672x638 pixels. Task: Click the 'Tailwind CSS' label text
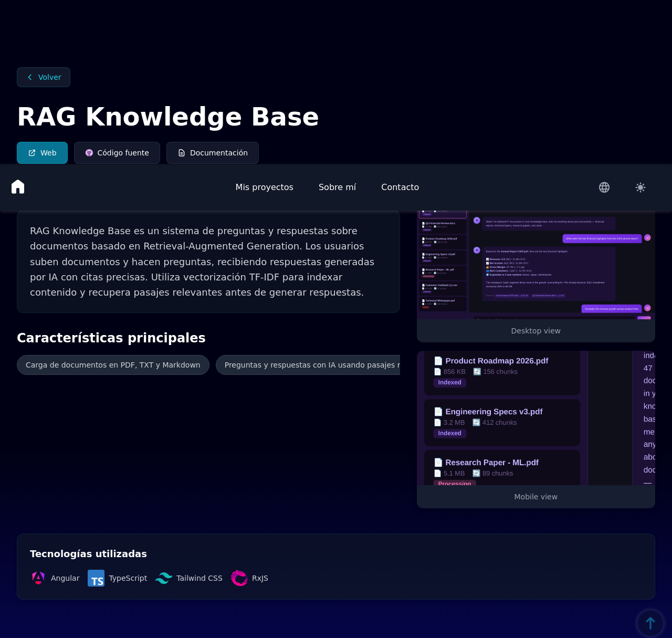click(199, 578)
